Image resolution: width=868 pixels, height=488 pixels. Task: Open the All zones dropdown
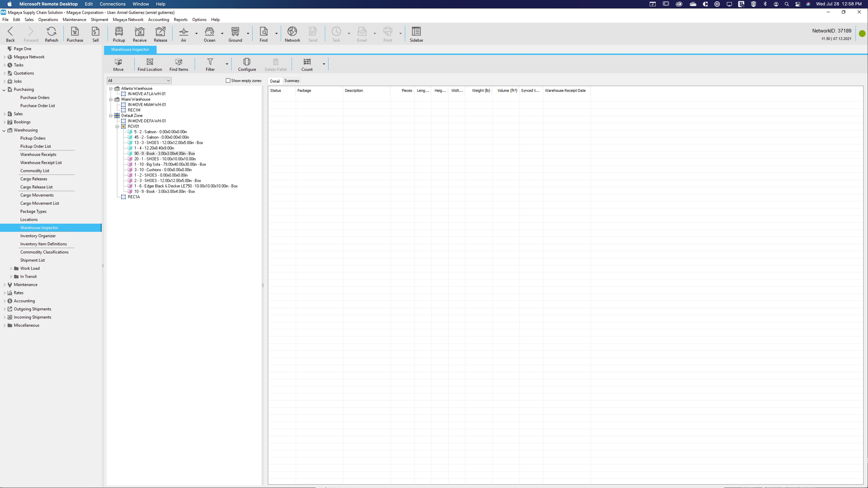click(139, 80)
